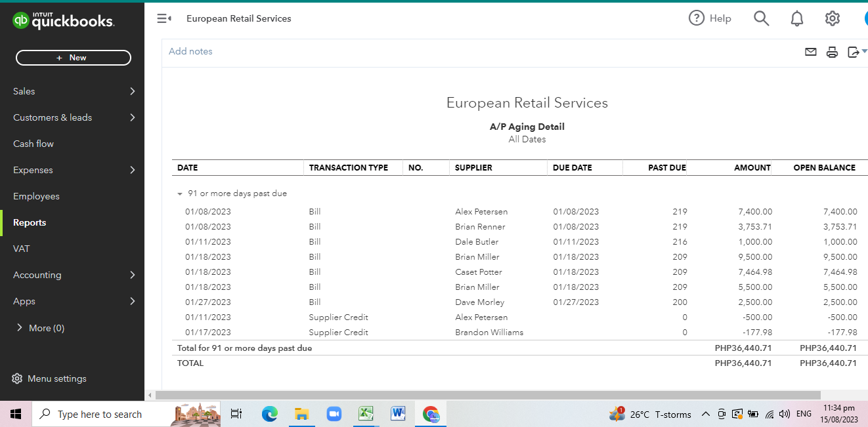Click the OPEN BALANCE column header
The width and height of the screenshot is (868, 427).
pos(825,168)
